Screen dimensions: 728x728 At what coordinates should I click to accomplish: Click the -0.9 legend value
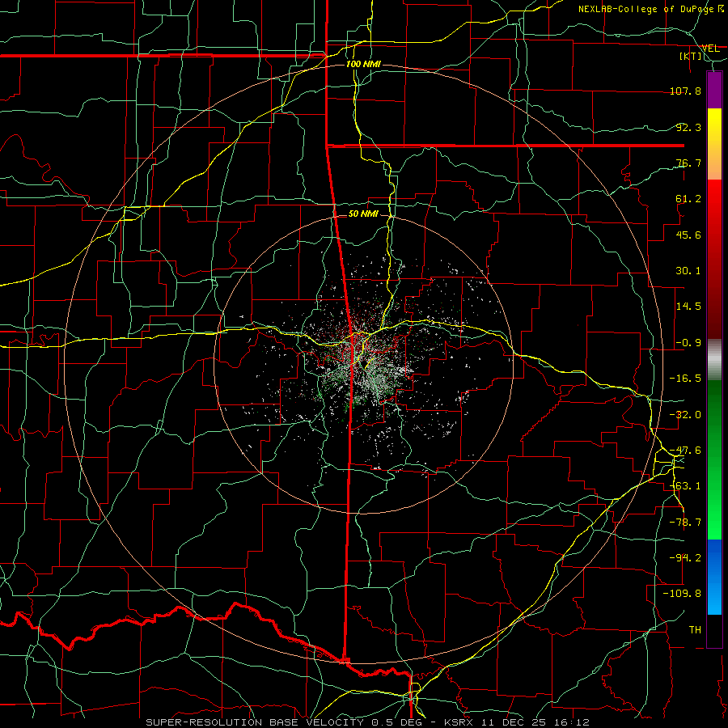[688, 343]
